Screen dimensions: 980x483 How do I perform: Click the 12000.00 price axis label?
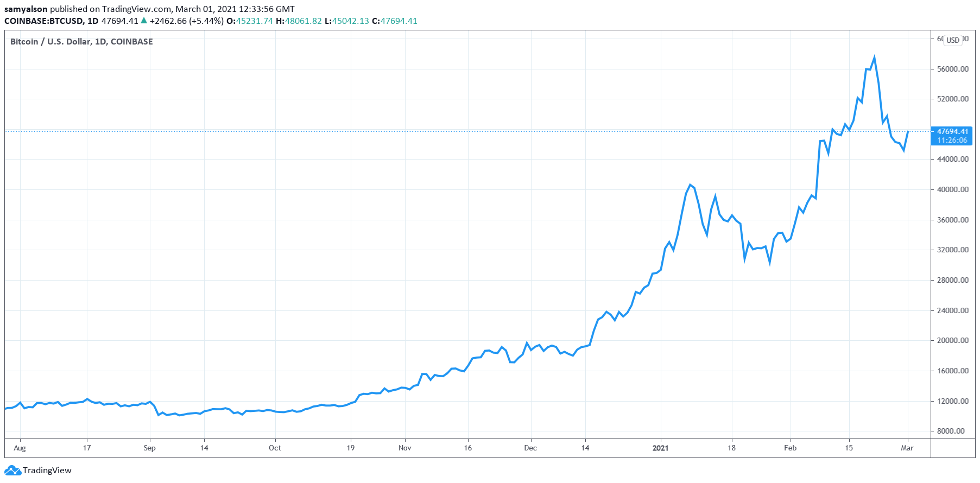point(953,401)
